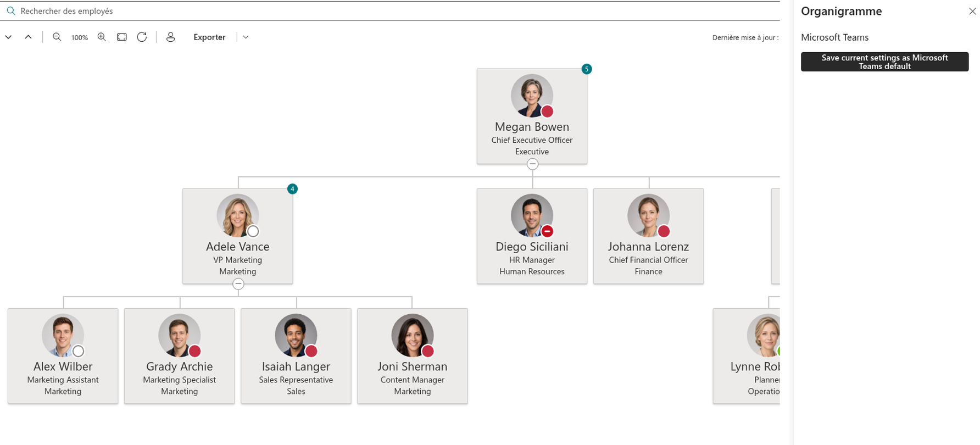Click the person profile toolbar icon
Image resolution: width=980 pixels, height=445 pixels.
(x=171, y=37)
